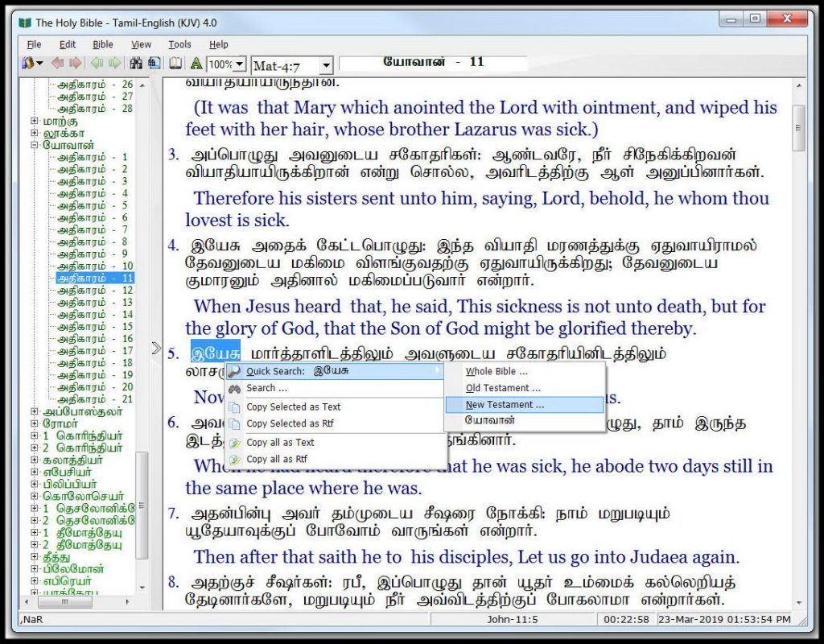Click the 00:22:58 timer in status bar
This screenshot has width=824, height=644.
626,619
